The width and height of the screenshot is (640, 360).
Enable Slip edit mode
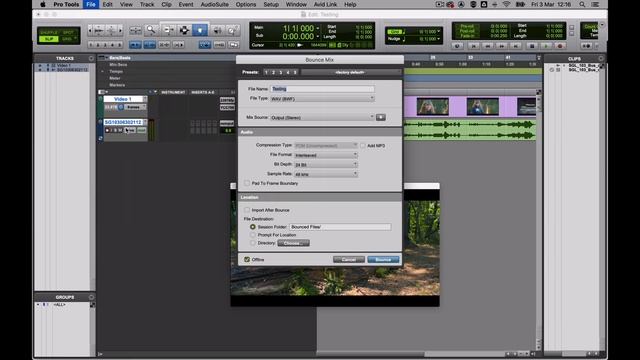tap(49, 39)
